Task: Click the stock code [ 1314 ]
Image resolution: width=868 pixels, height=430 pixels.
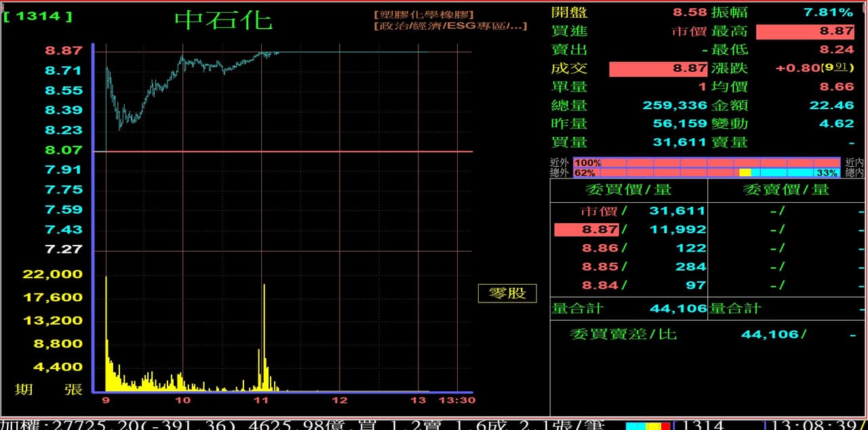Action: [x=38, y=16]
